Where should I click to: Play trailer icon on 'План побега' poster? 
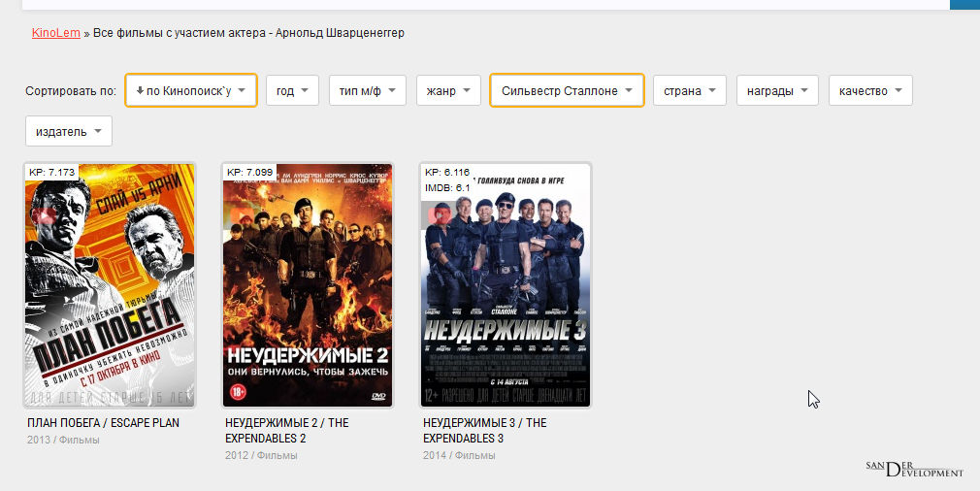[45, 216]
